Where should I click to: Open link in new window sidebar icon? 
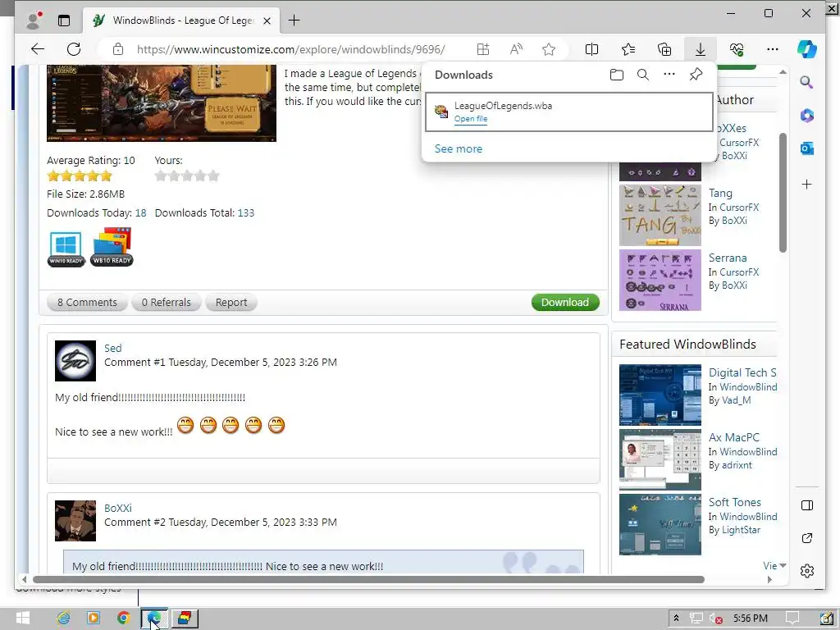(807, 538)
